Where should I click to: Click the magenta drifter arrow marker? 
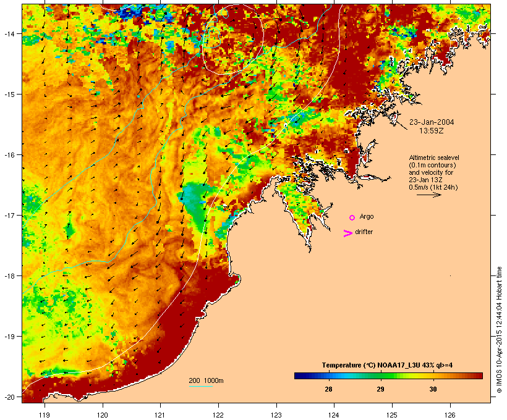[348, 233]
